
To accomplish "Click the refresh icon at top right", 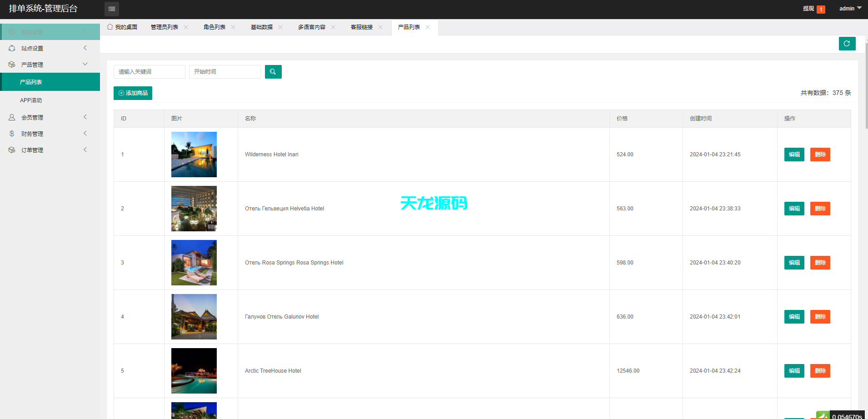I will coord(847,44).
